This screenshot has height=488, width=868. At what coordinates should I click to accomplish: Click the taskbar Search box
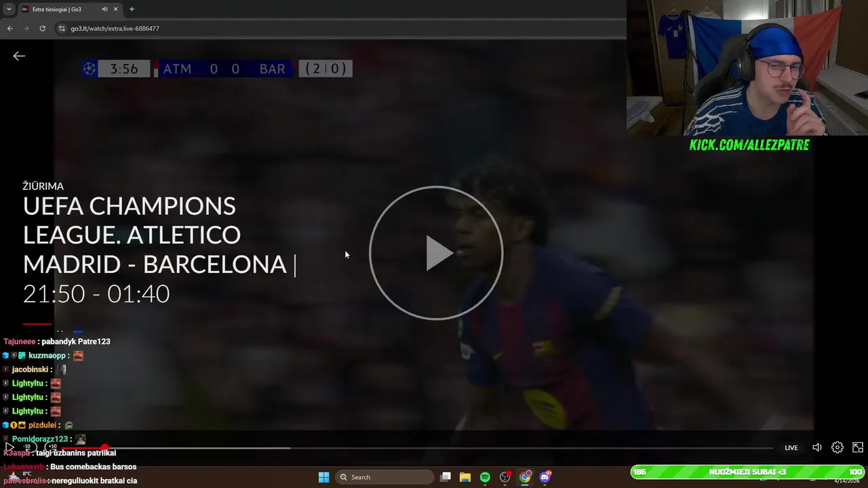(386, 477)
